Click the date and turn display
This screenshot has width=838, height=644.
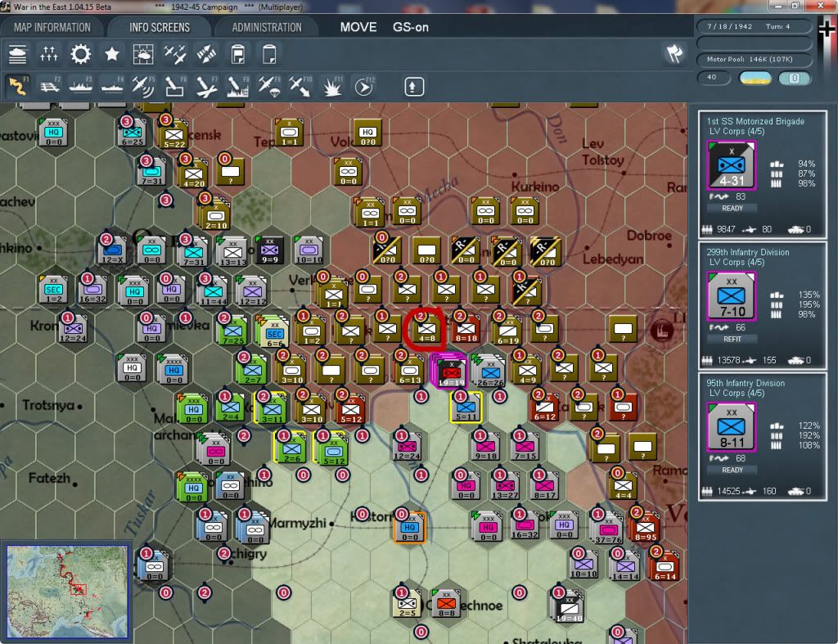pyautogui.click(x=754, y=26)
